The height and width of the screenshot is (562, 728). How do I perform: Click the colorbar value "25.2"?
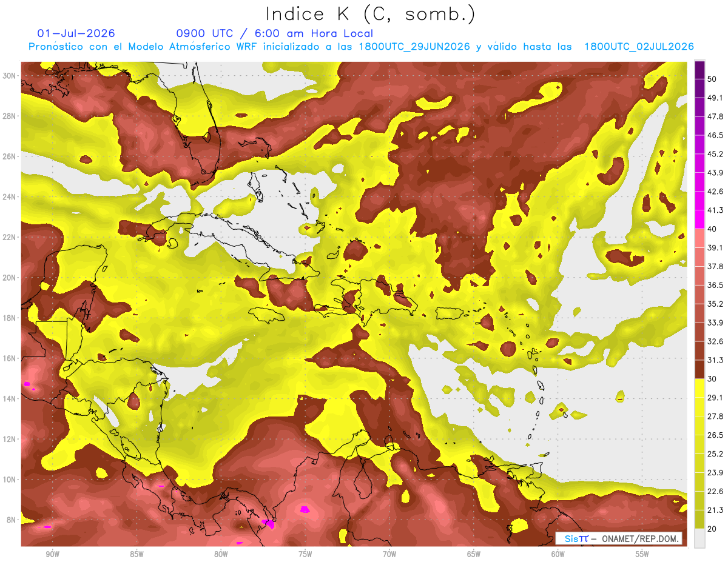pyautogui.click(x=714, y=454)
